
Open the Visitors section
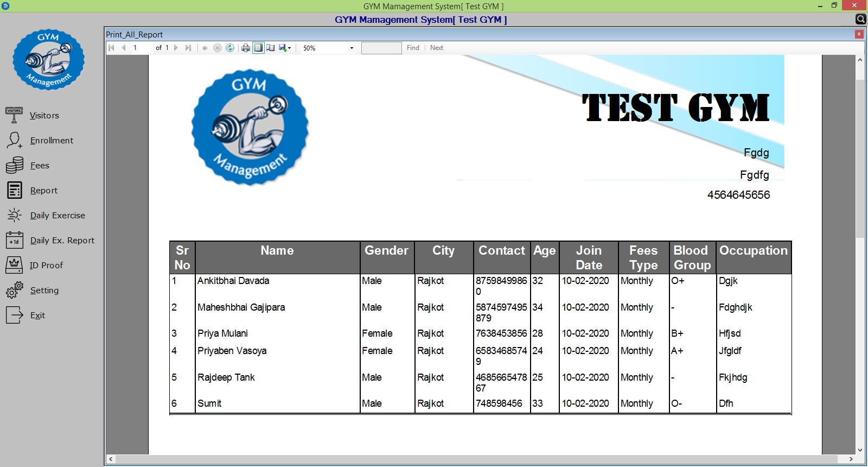(44, 116)
